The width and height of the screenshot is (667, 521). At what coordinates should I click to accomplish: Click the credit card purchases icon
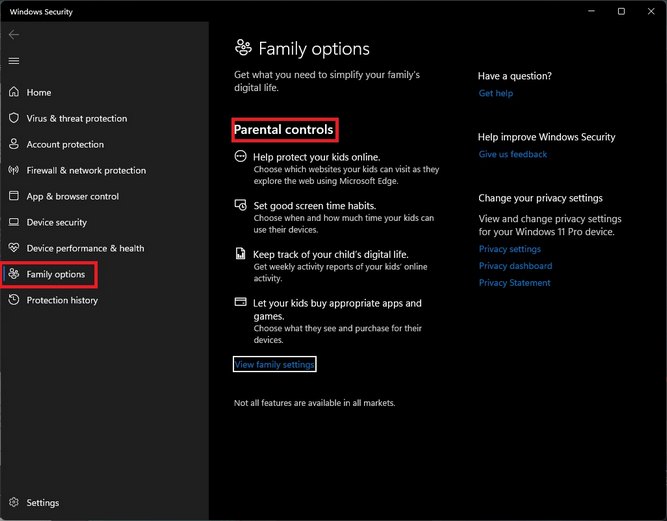(x=240, y=302)
